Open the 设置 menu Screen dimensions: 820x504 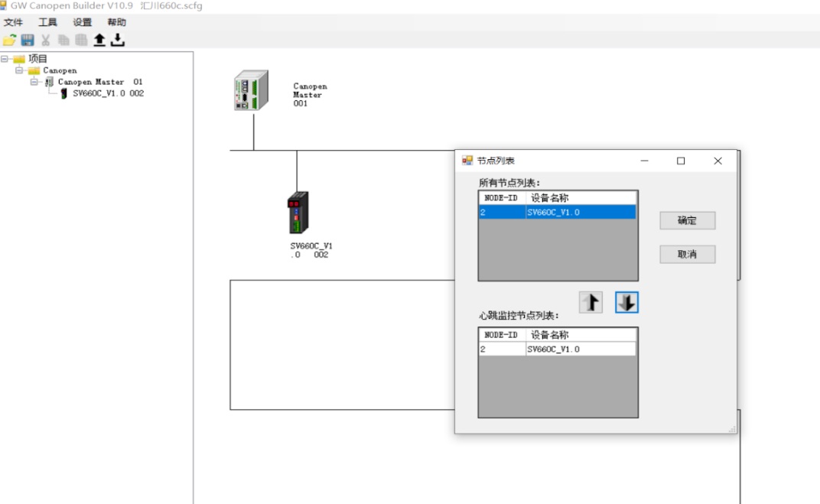(x=82, y=22)
